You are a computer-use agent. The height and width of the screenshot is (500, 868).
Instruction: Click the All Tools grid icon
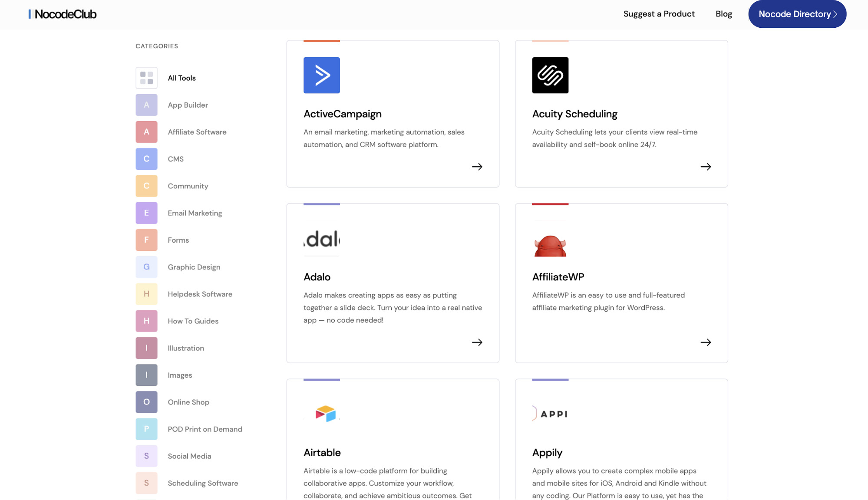click(x=146, y=78)
